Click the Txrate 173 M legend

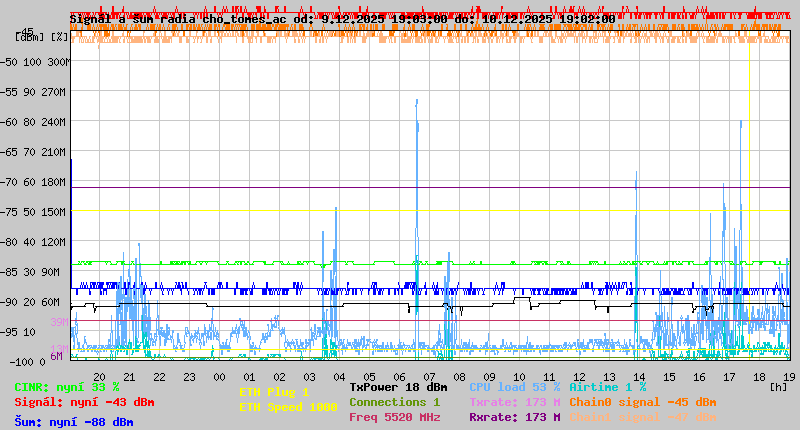515,402
